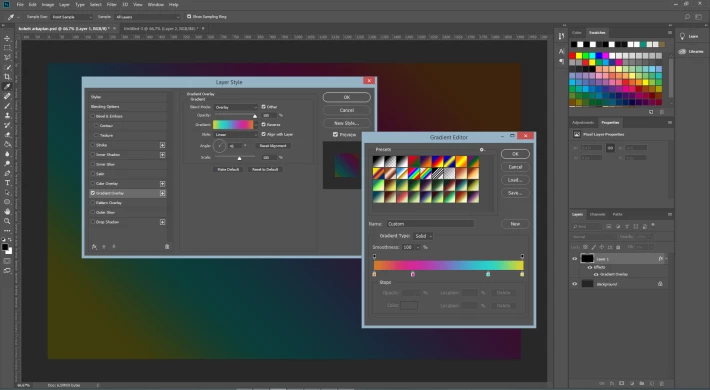
Task: Open the gradient Style Linear dropdown
Action: click(x=235, y=135)
